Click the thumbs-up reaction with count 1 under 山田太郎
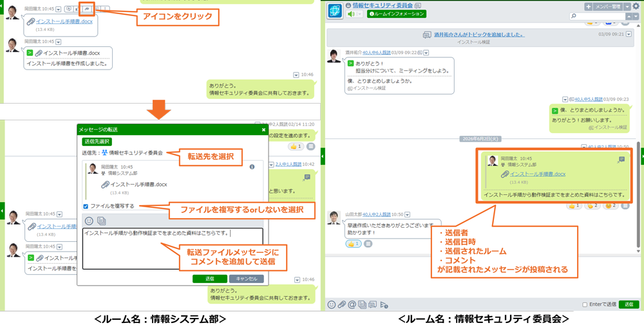The width and height of the screenshot is (644, 332). 353,244
